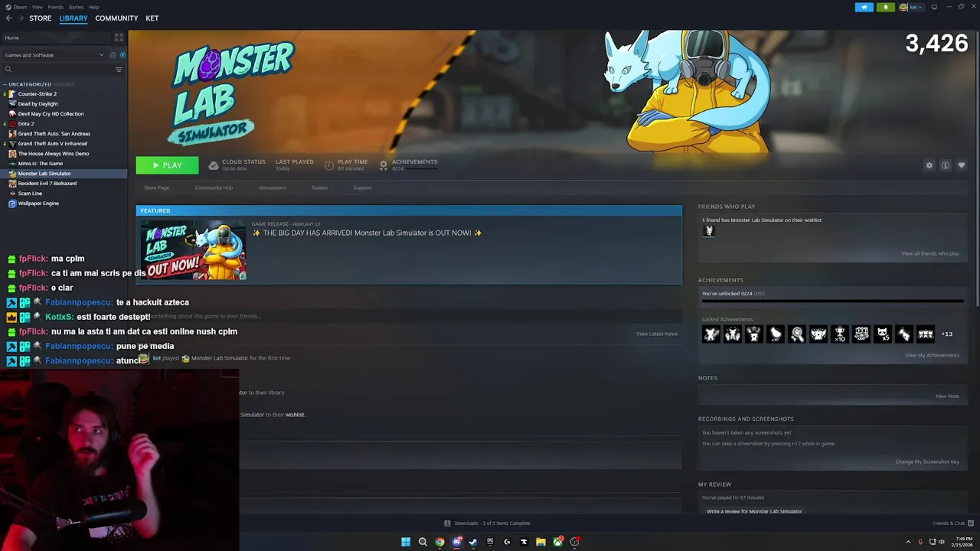
Task: Select Mitos.is: The Game
Action: [x=40, y=164]
